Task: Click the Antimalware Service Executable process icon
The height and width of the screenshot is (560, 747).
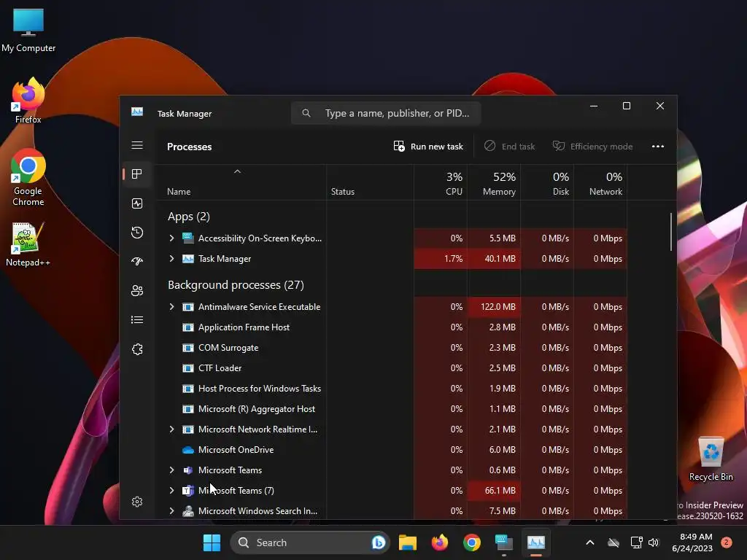Action: [188, 307]
